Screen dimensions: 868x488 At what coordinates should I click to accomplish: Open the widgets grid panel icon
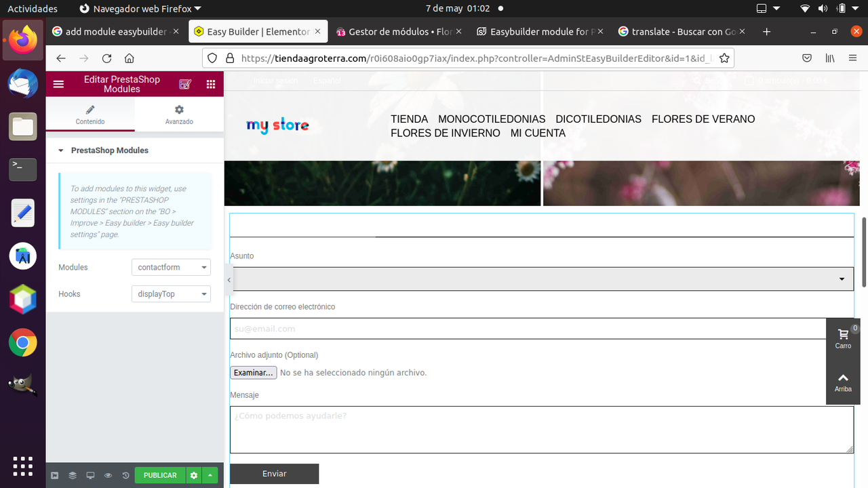coord(211,84)
